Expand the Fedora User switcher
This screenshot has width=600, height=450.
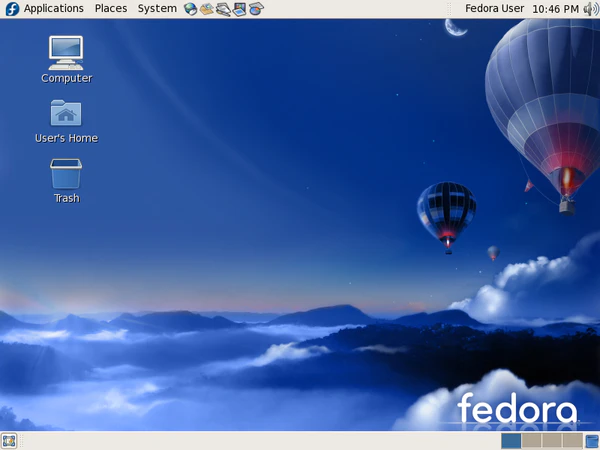494,9
